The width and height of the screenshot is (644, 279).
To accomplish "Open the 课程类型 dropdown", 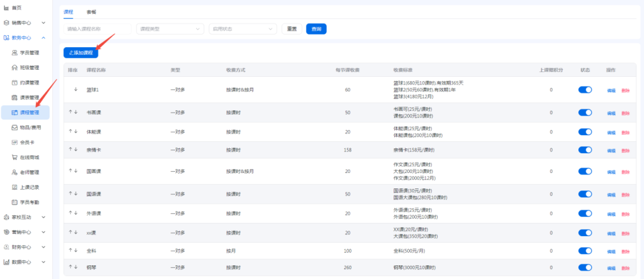I will 170,29.
